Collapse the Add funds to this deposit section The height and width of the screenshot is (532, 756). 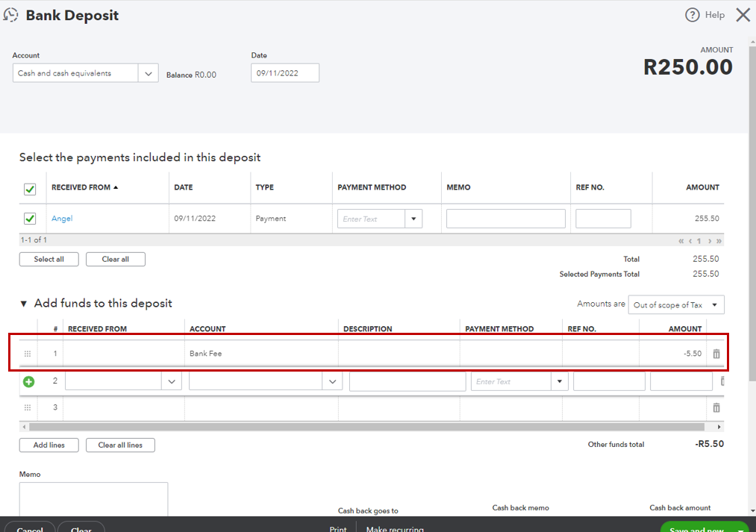tap(24, 304)
